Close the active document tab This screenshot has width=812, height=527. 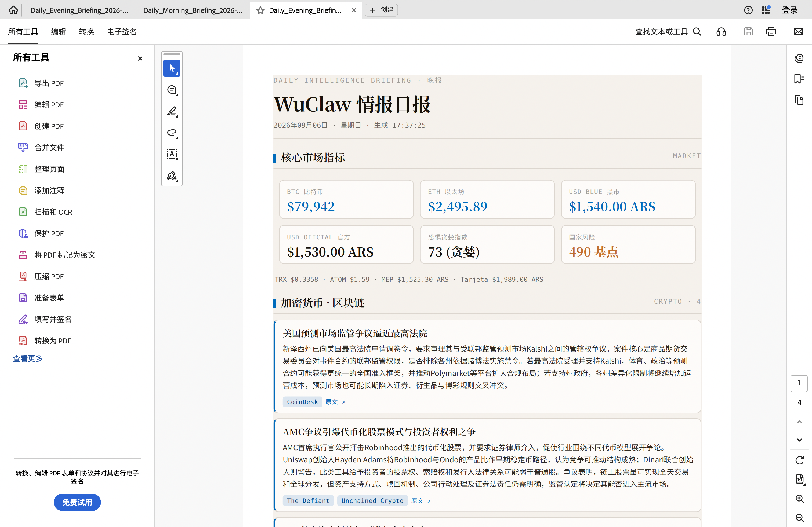[354, 10]
